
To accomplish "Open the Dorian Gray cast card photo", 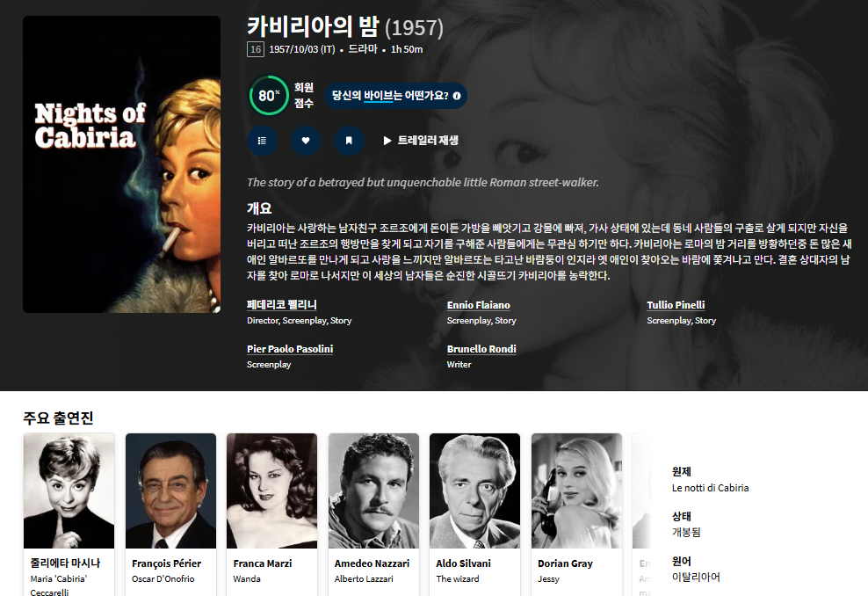I will pyautogui.click(x=576, y=491).
